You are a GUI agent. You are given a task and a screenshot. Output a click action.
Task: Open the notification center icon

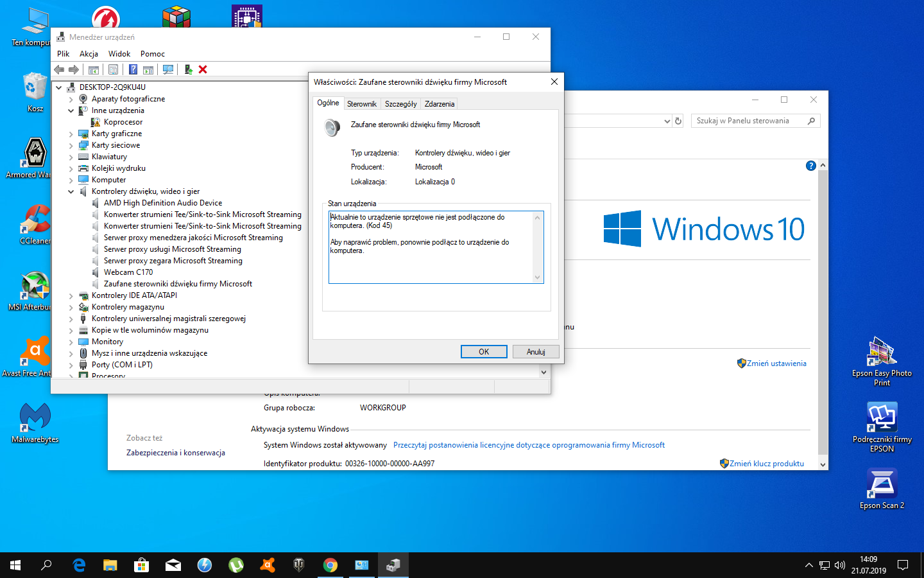[x=903, y=565]
